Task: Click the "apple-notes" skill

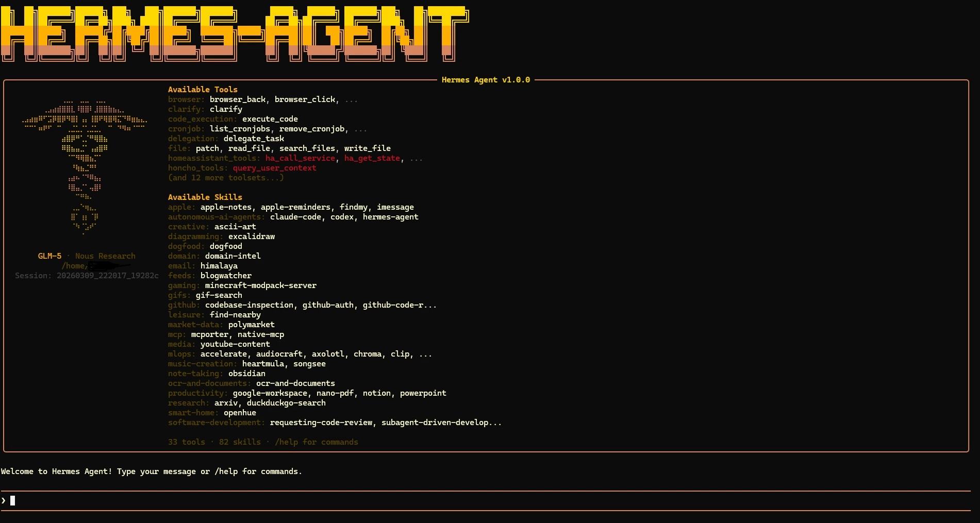Action: click(226, 207)
